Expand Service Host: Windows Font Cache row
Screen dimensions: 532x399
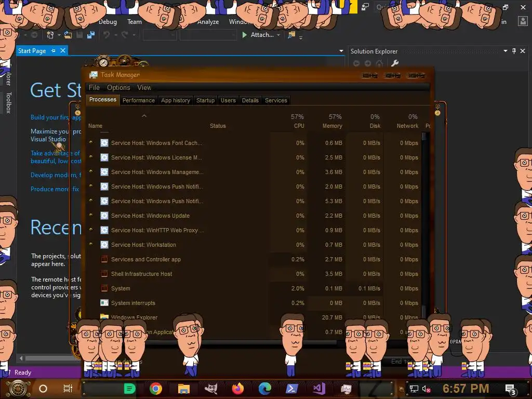tap(91, 142)
